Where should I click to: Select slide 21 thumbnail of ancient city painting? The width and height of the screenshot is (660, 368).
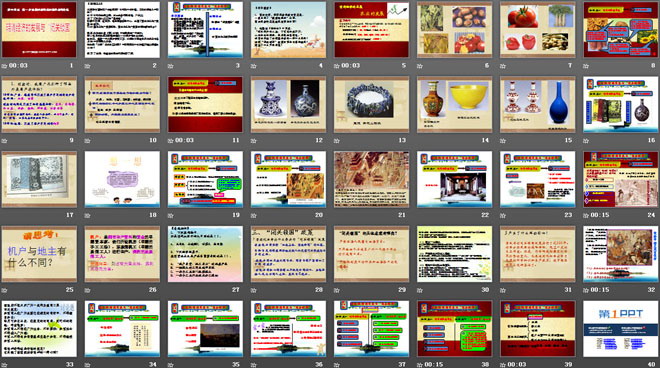point(371,179)
